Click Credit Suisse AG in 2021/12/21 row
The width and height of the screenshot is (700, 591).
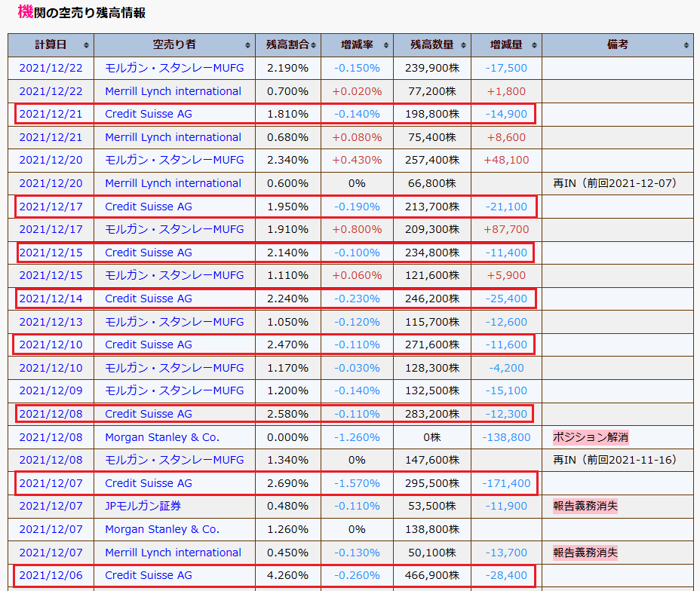149,114
